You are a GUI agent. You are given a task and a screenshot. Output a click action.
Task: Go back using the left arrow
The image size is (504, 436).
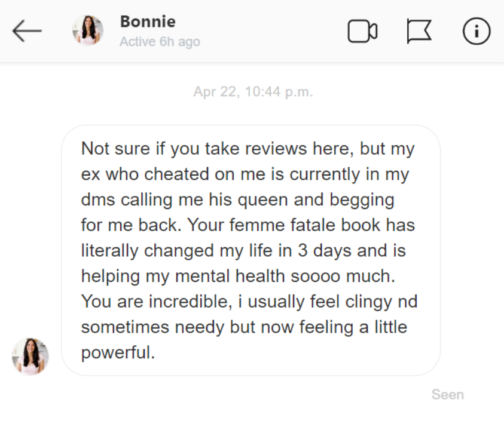click(x=27, y=31)
